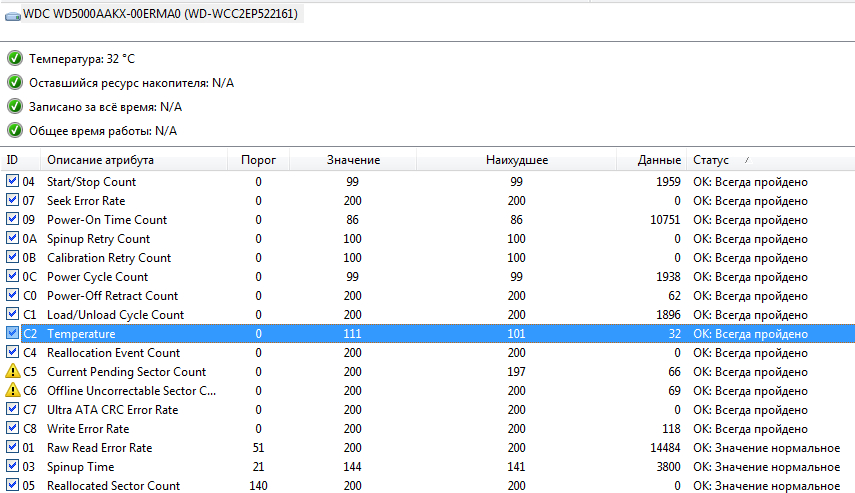Select the Spinup Retry Count attribute name

pos(98,239)
